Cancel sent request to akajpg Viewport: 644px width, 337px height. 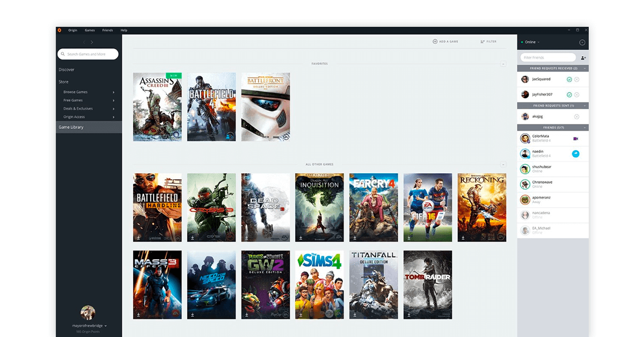pos(577,116)
